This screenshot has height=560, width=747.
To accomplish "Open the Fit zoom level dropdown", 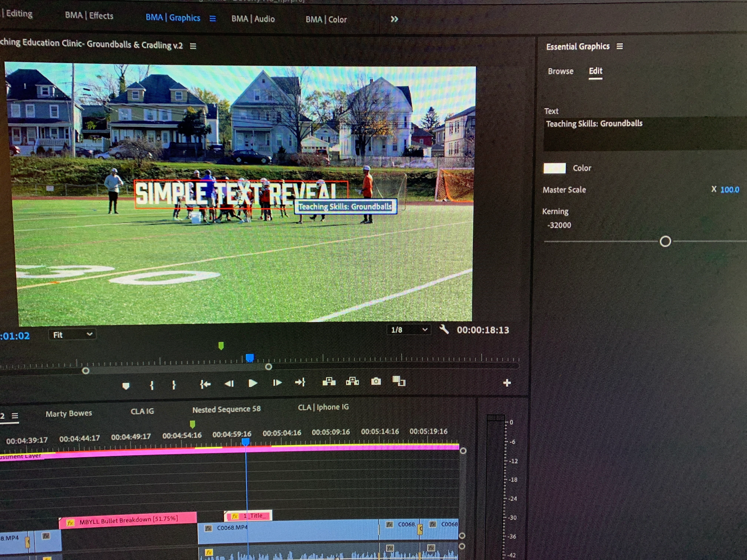I will point(72,334).
